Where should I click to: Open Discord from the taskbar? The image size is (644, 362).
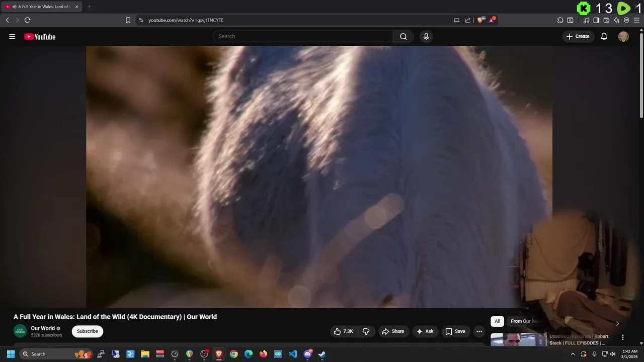(307, 354)
